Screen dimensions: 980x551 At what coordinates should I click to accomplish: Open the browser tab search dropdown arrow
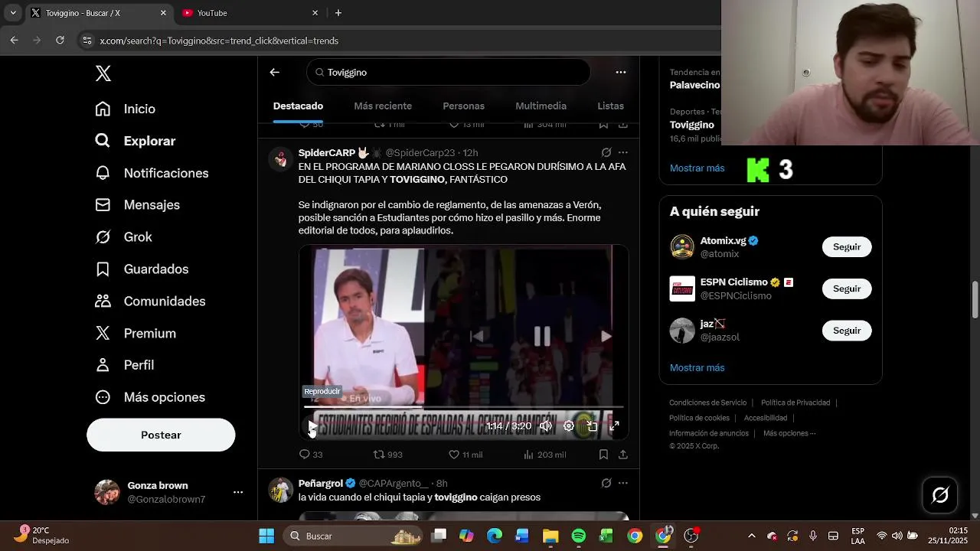[x=13, y=13]
